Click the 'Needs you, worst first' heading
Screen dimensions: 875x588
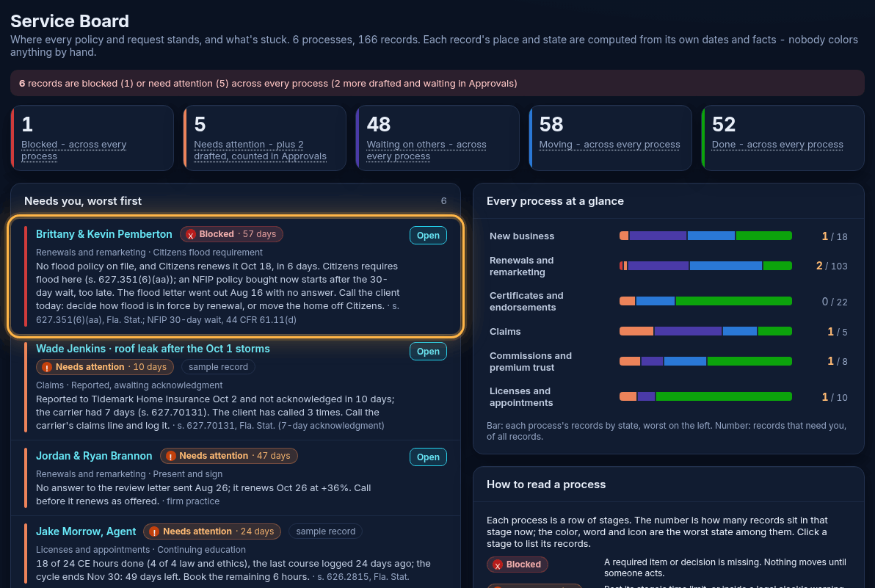click(83, 201)
